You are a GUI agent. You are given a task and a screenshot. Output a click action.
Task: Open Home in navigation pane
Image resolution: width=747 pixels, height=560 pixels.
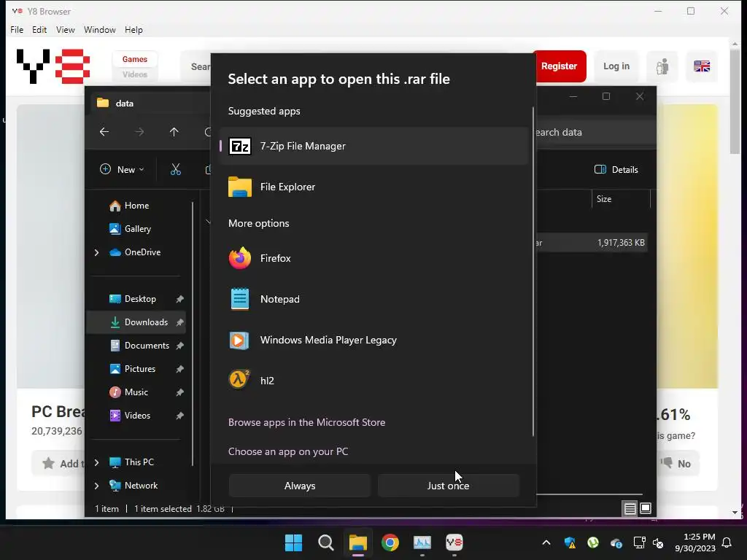pyautogui.click(x=129, y=205)
